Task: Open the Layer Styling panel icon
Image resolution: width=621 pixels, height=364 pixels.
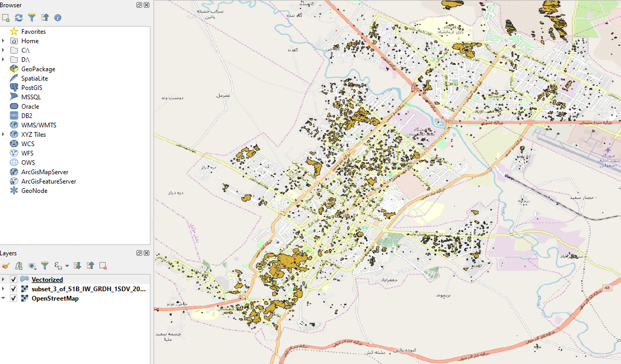Action: click(x=6, y=265)
